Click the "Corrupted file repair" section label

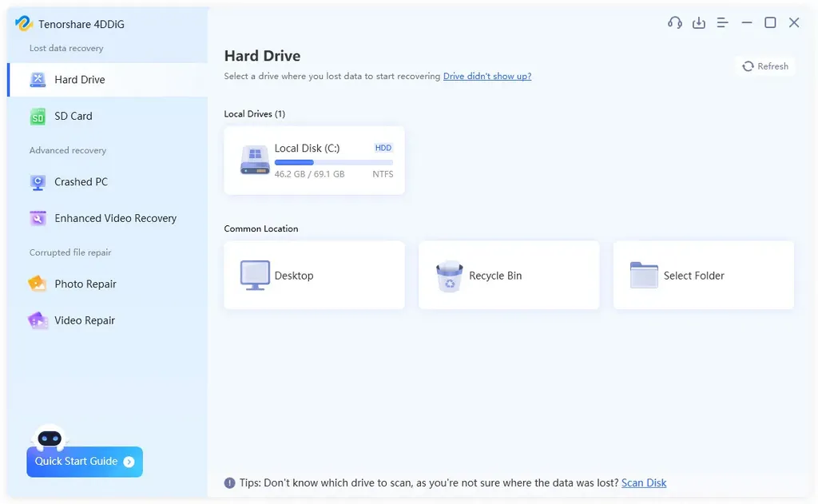click(70, 252)
